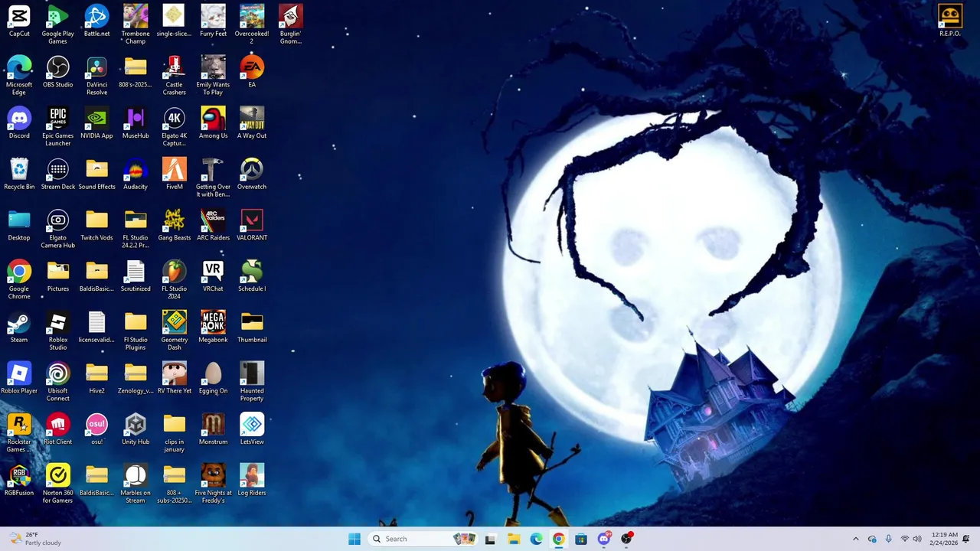
Task: Open the Megabonk desktop shortcut
Action: click(x=213, y=328)
